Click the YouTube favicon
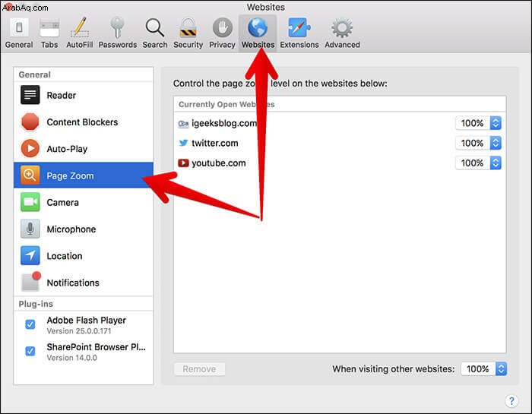The width and height of the screenshot is (532, 414). [183, 163]
